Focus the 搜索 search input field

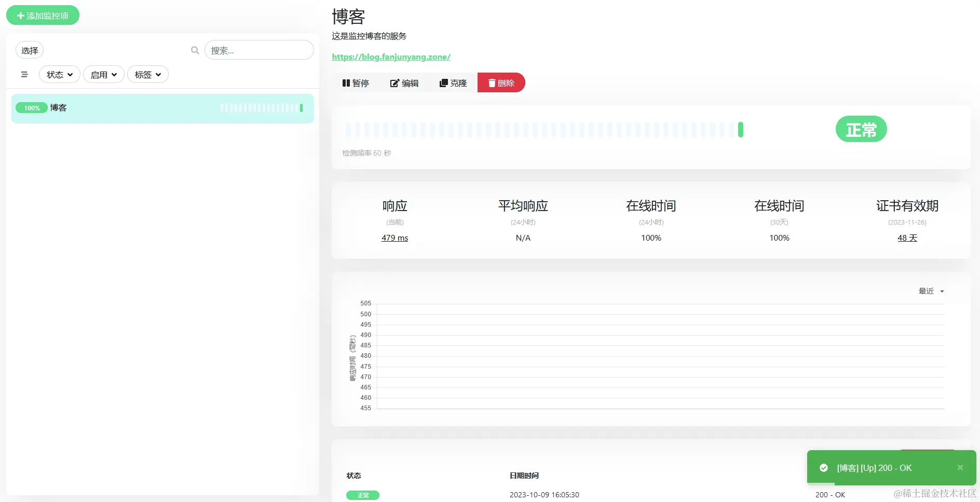(259, 50)
